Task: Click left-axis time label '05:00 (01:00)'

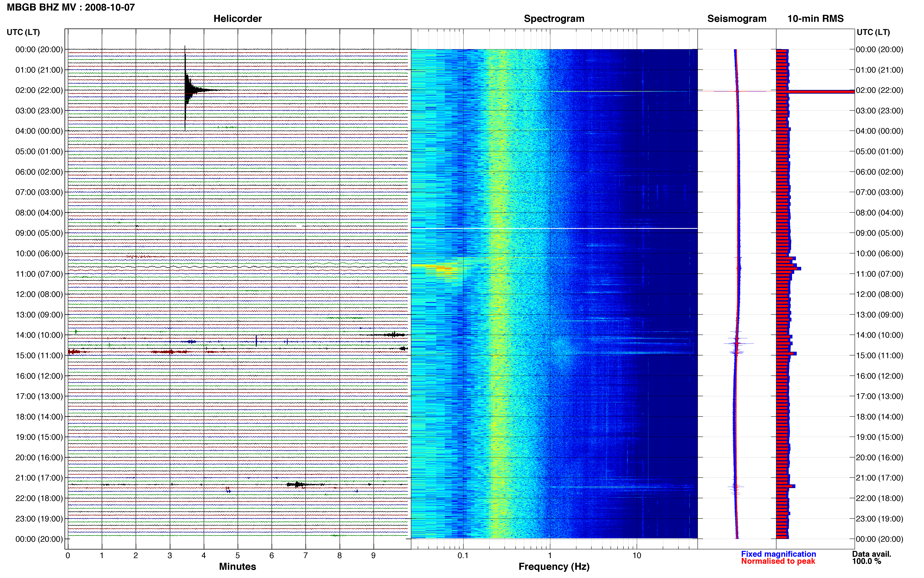Action: point(39,151)
